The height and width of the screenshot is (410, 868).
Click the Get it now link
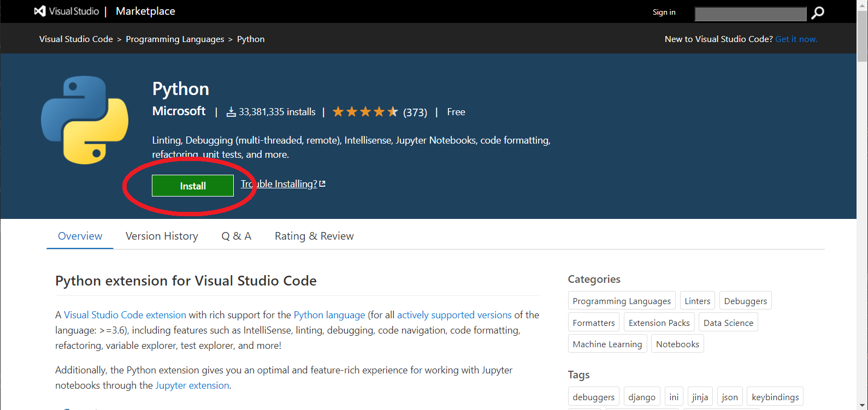[796, 39]
